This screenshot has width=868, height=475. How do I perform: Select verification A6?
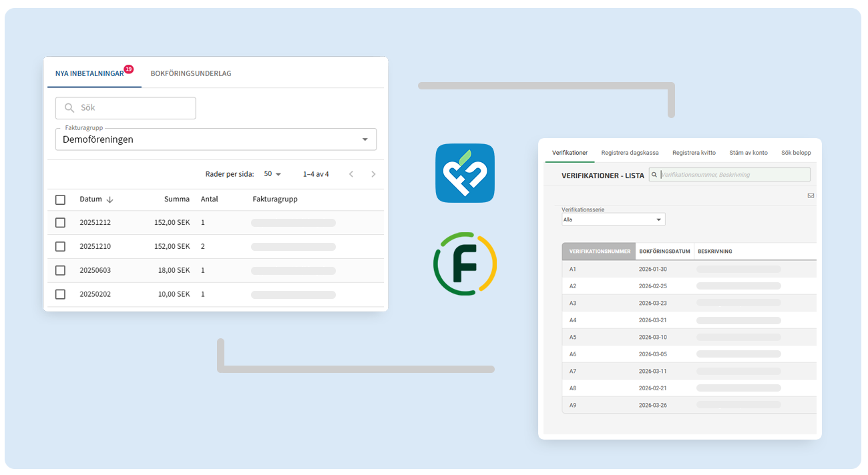pos(573,354)
